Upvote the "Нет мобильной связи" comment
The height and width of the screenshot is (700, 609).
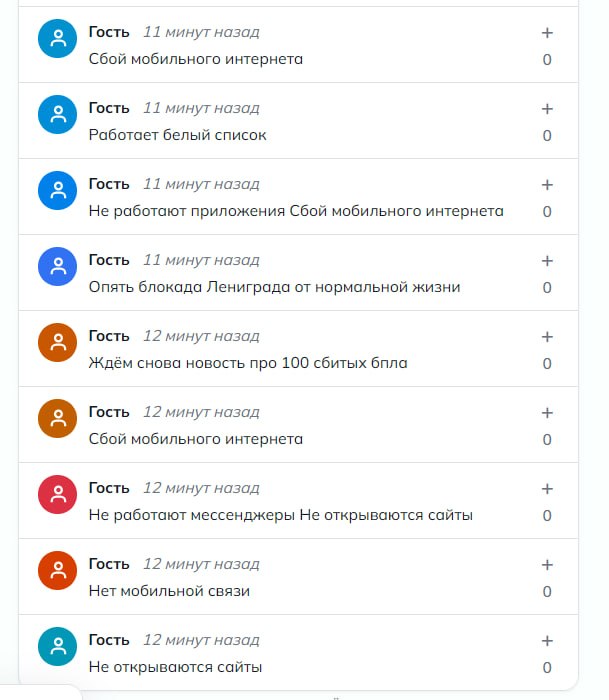click(547, 565)
